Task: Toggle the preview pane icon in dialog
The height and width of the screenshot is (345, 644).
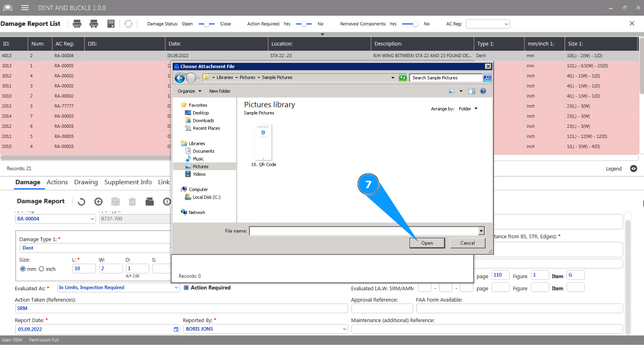Action: [x=471, y=91]
